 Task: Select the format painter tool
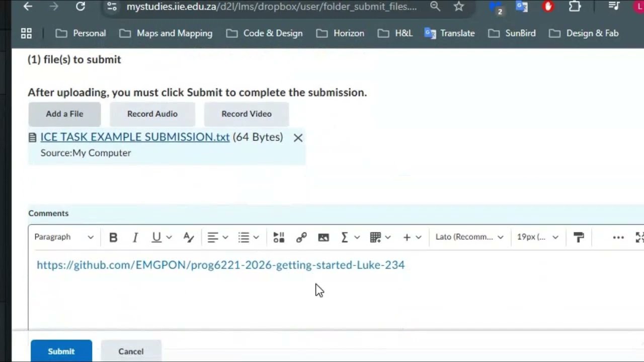pyautogui.click(x=579, y=237)
